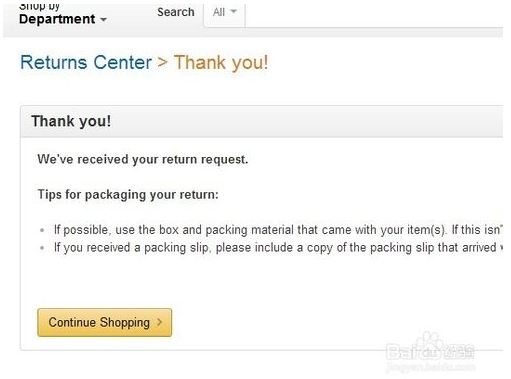Click the tip about including the packing slip
The width and height of the screenshot is (511, 379).
click(x=278, y=248)
